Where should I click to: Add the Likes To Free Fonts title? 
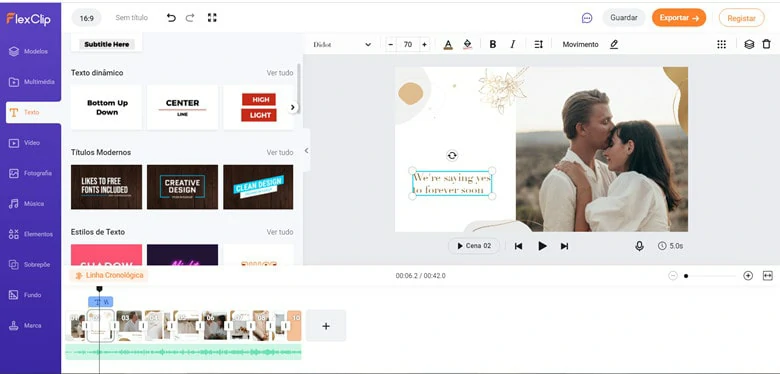coord(106,187)
